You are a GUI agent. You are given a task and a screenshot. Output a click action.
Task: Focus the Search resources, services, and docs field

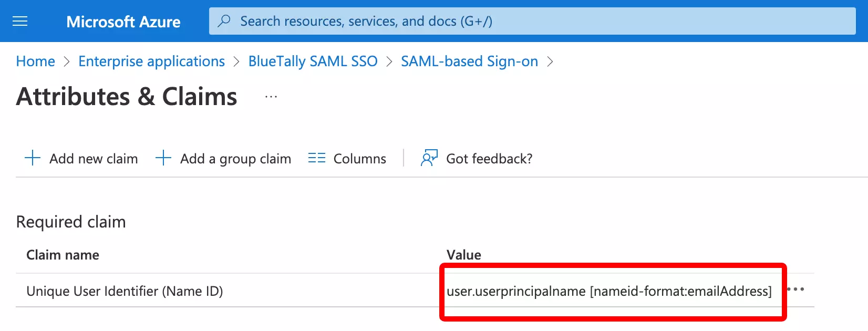coord(525,21)
